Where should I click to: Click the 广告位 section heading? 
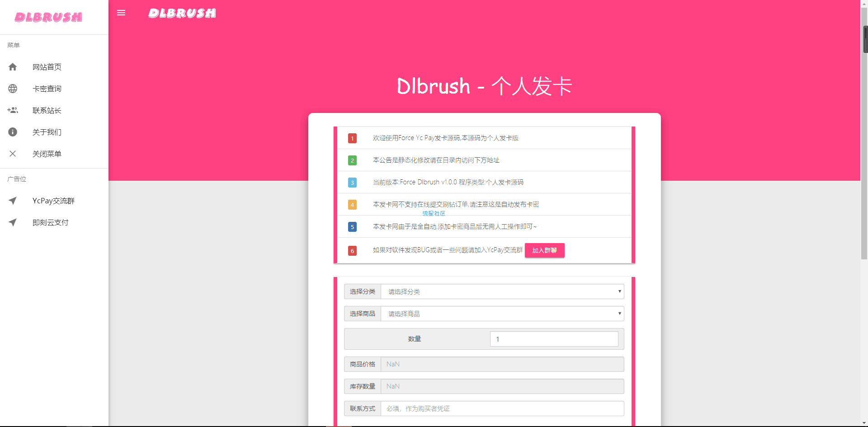click(17, 179)
